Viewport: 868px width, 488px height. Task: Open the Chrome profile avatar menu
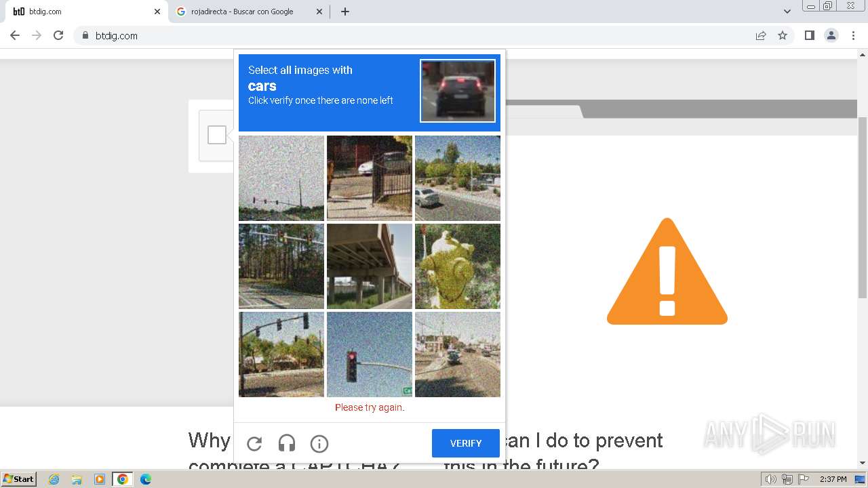[x=831, y=35]
